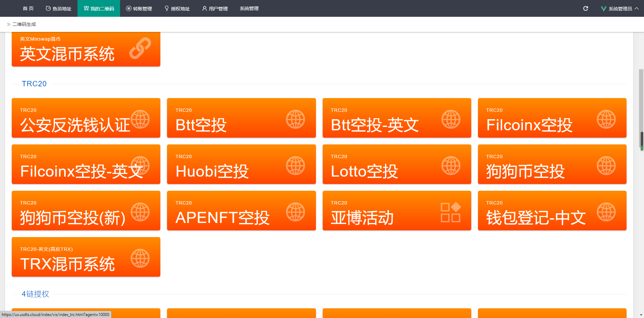Click the double-chevron icon beside 二维码生成
Screen dimensions: 644x318
9,24
